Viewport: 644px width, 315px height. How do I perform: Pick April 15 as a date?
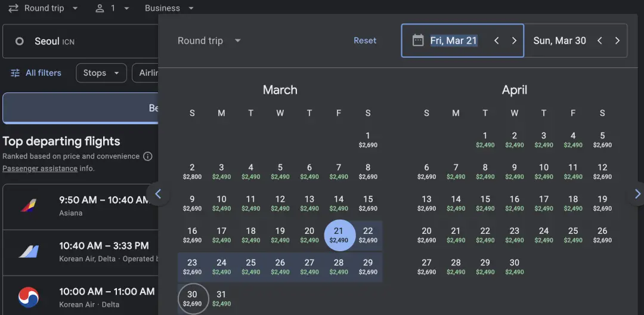[x=485, y=203]
